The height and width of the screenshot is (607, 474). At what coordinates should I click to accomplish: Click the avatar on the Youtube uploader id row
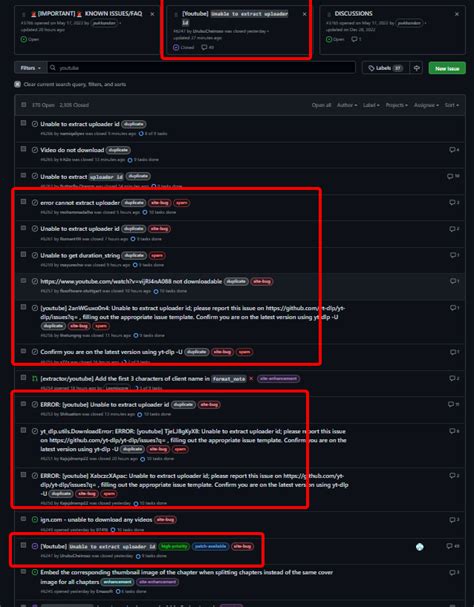click(x=420, y=547)
